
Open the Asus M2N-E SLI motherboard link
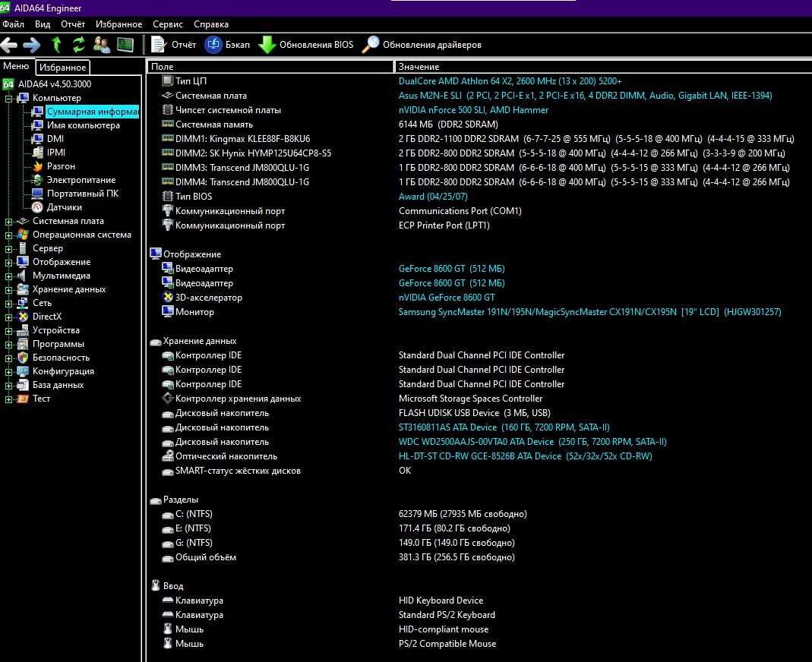pos(585,96)
